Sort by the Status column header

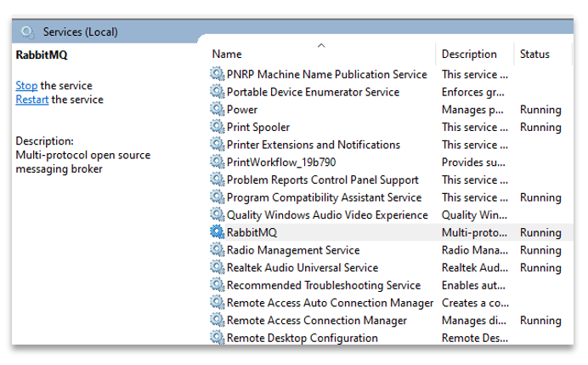[x=534, y=54]
